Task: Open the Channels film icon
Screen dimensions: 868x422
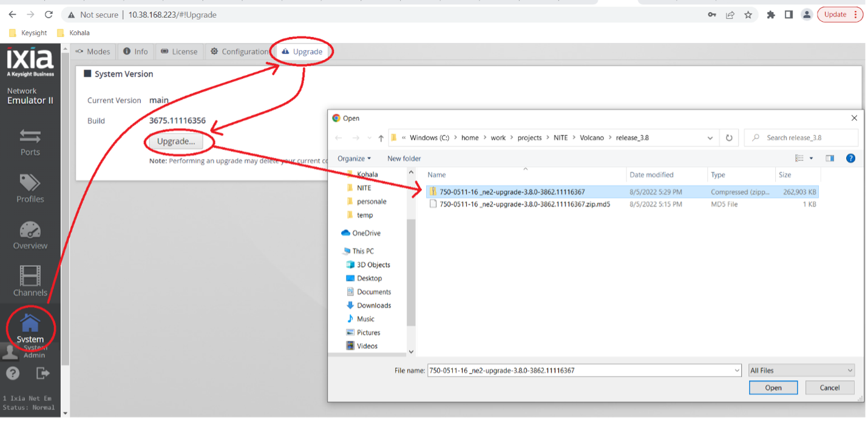Action: click(30, 282)
